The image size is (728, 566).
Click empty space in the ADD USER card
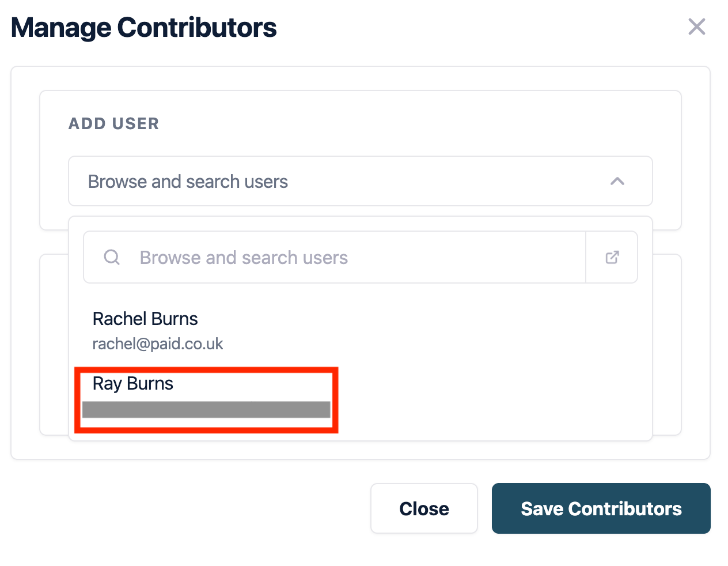point(403,124)
